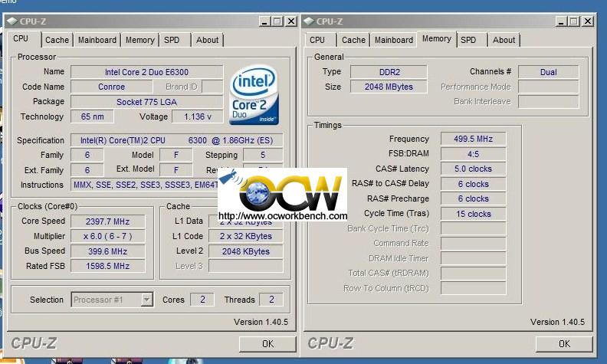Click the Bus Speed value '399.6 MHz'
Screen dimensions: 607x364
point(107,251)
